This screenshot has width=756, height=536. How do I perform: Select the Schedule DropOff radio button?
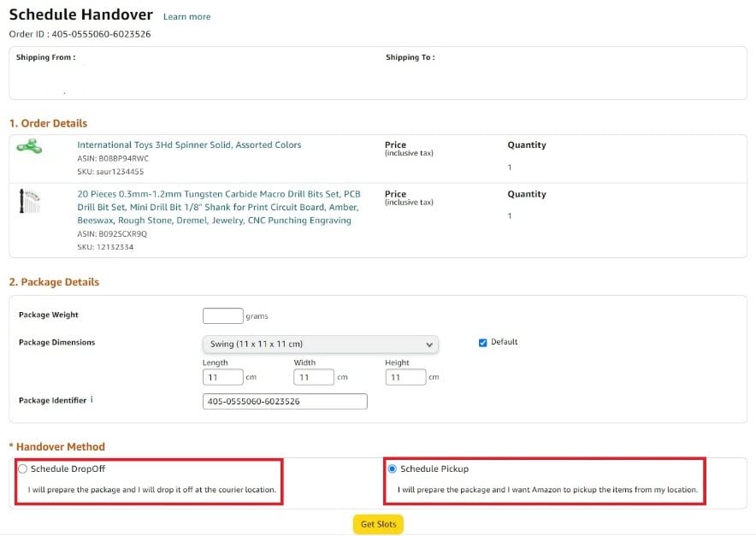tap(22, 469)
